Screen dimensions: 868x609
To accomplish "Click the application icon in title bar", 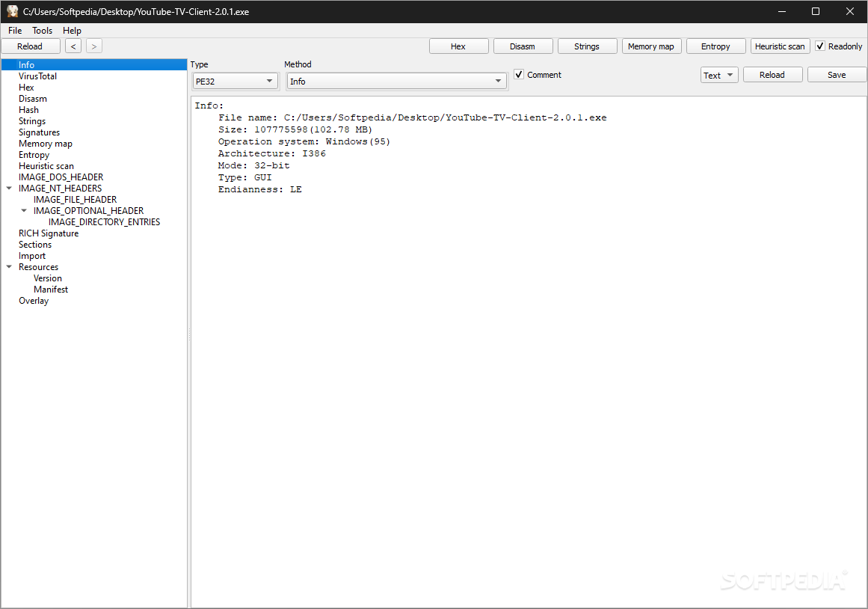I will (12, 11).
